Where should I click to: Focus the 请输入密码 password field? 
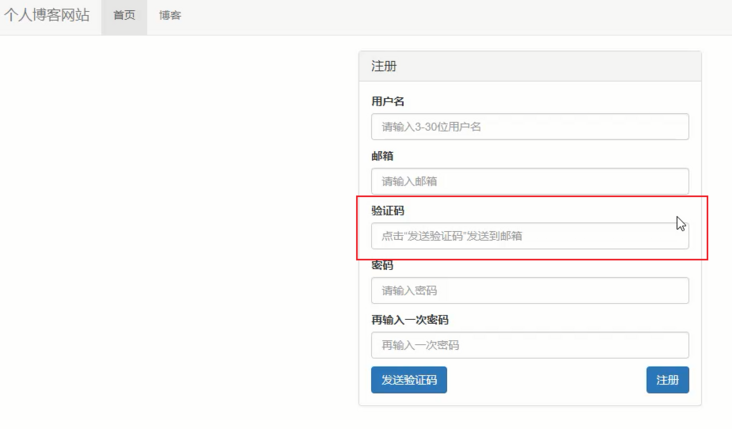click(x=529, y=290)
